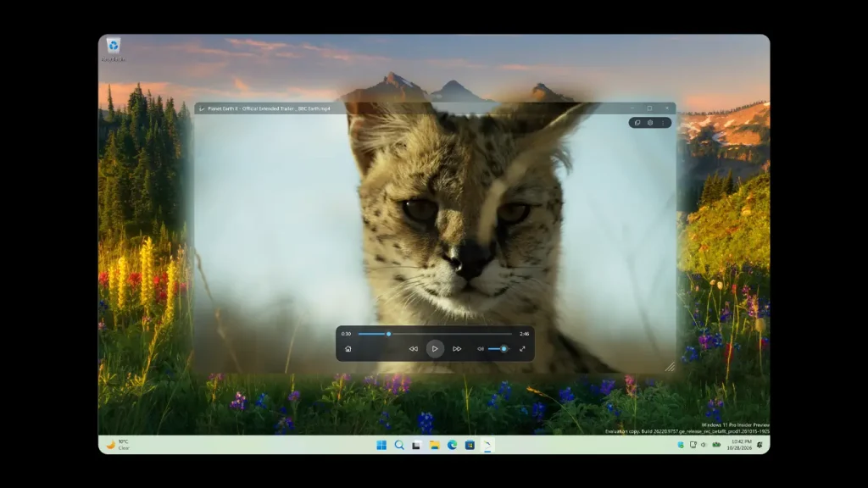Click the resize grip of the player window
Screen dimensions: 868x488
coord(670,367)
